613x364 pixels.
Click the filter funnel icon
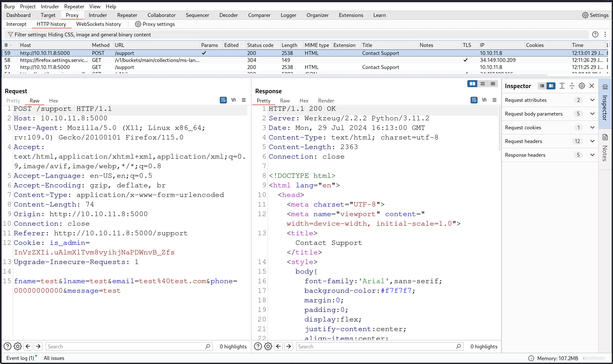[x=11, y=34]
